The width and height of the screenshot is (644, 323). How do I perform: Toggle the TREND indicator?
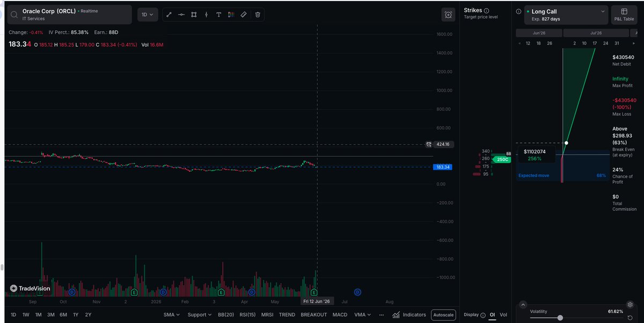[x=287, y=315]
